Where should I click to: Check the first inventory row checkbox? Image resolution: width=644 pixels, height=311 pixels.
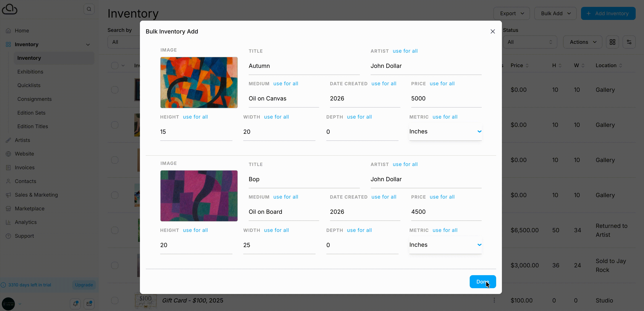point(115,90)
